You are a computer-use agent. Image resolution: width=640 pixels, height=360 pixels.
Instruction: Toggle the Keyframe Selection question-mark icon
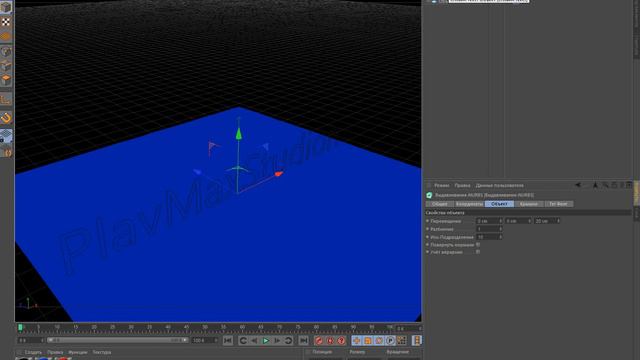point(342,340)
